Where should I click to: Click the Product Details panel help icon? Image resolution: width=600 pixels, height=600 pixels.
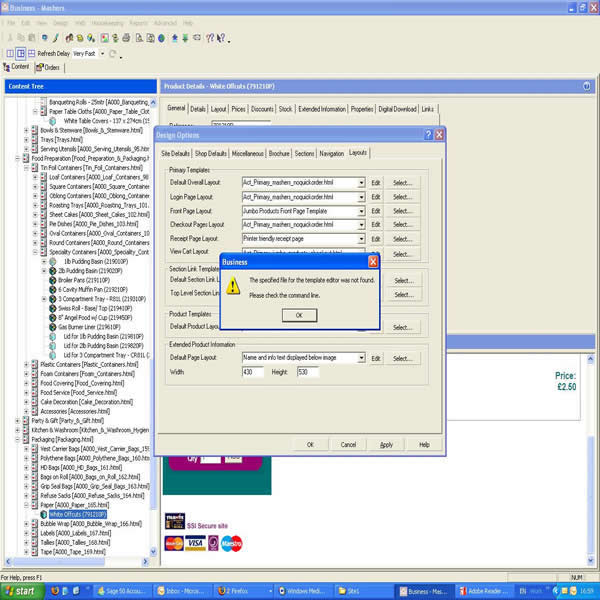pyautogui.click(x=587, y=87)
